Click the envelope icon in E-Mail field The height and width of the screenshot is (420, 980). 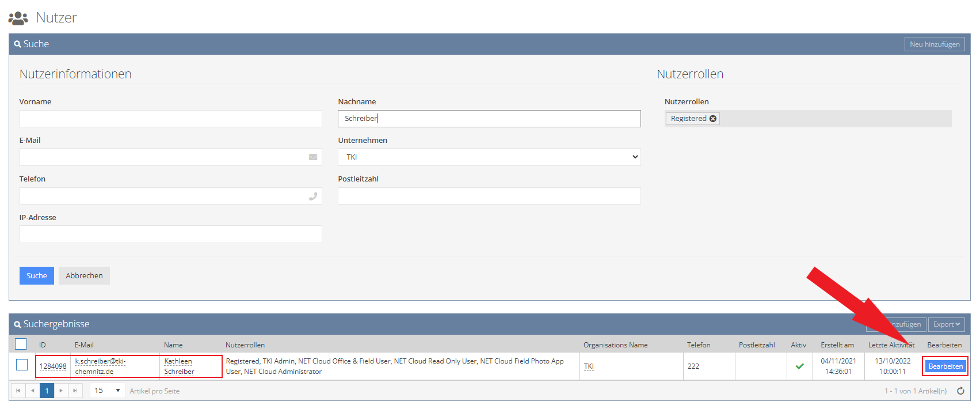pyautogui.click(x=313, y=157)
